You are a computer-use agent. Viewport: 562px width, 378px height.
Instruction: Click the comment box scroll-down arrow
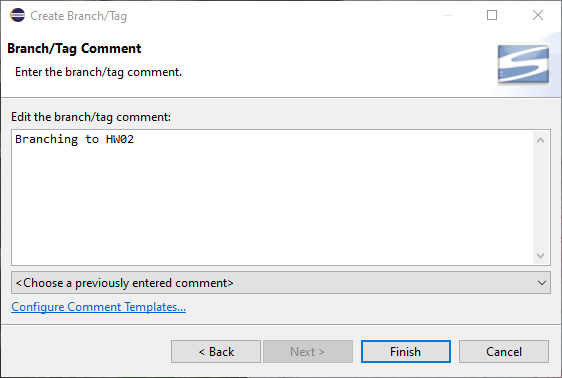click(540, 255)
